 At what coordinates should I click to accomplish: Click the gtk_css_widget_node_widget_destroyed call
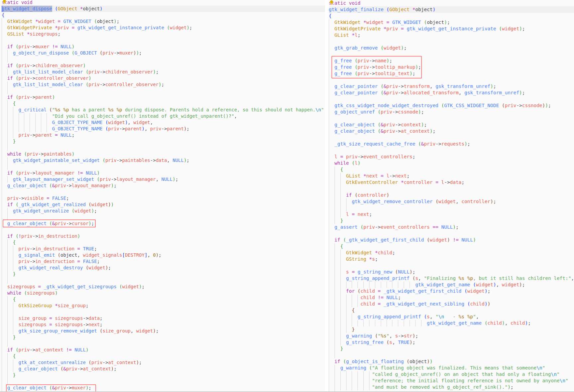(442, 105)
